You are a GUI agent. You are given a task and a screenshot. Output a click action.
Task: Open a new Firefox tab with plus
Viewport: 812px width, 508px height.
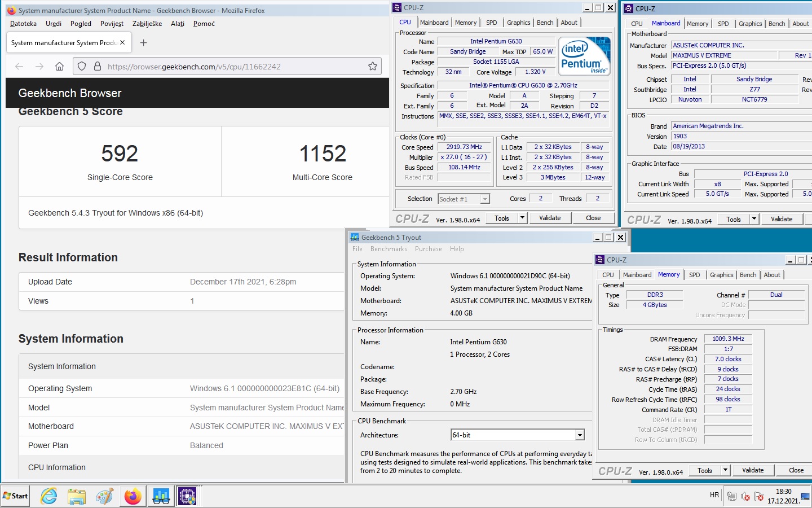point(143,43)
